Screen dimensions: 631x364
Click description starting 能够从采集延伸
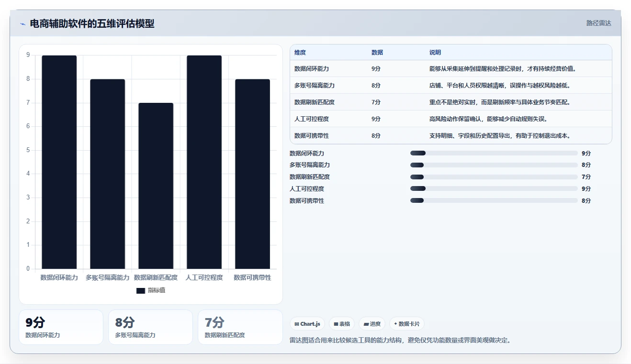coord(503,69)
